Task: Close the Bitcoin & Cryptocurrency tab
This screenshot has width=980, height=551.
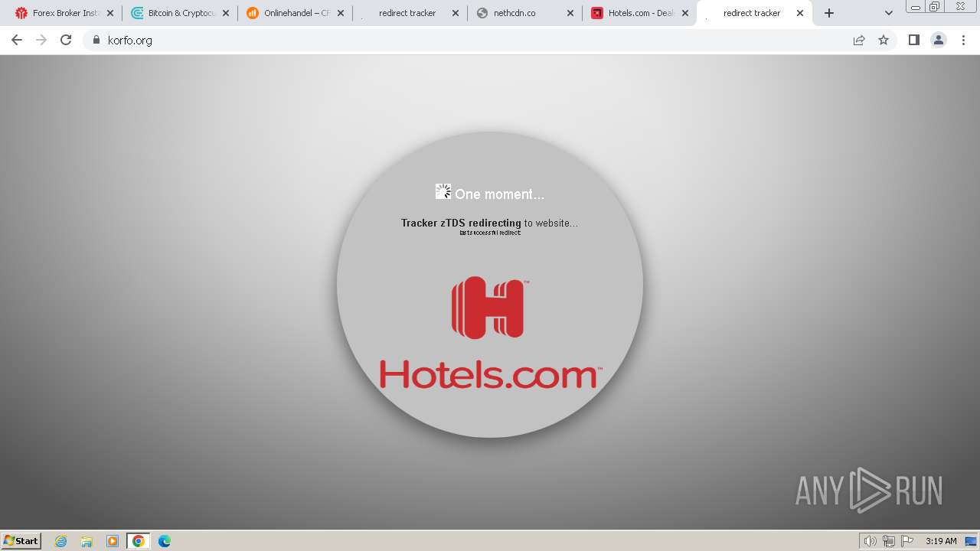Action: (x=226, y=13)
